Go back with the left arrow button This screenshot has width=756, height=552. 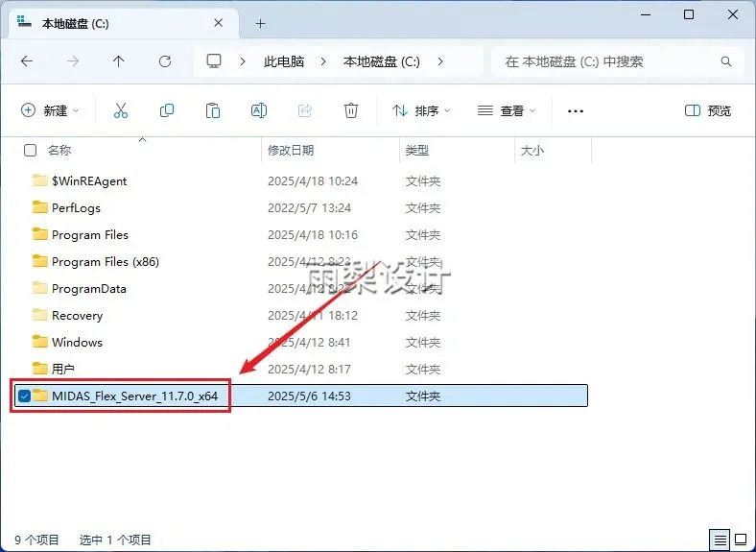pyautogui.click(x=27, y=61)
